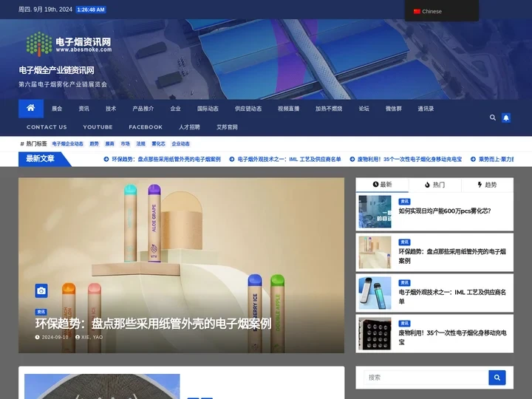Open sidebar article 环保趋势 纸管外壳
Screen dimensions: 532x399
click(x=452, y=256)
